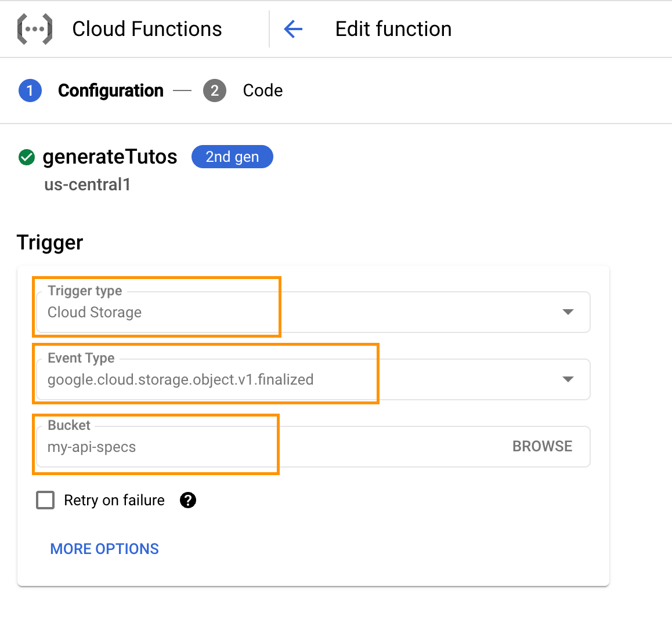Screen dimensions: 672x630
Task: Switch to the Code step
Action: click(x=263, y=90)
